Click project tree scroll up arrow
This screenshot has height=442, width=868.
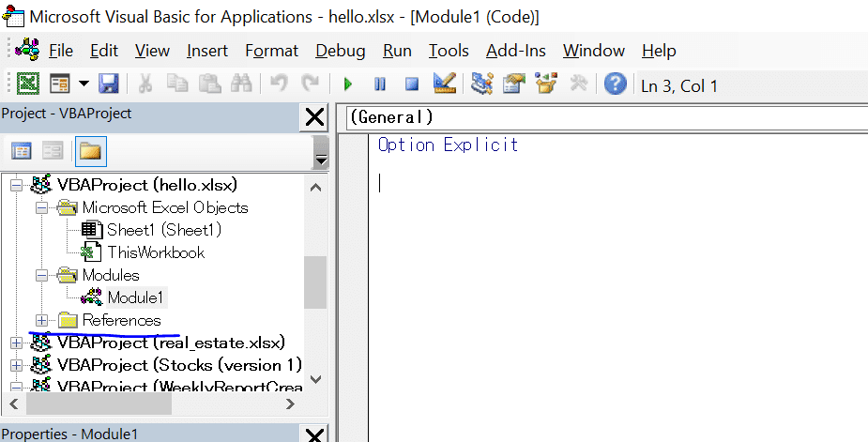[x=316, y=187]
